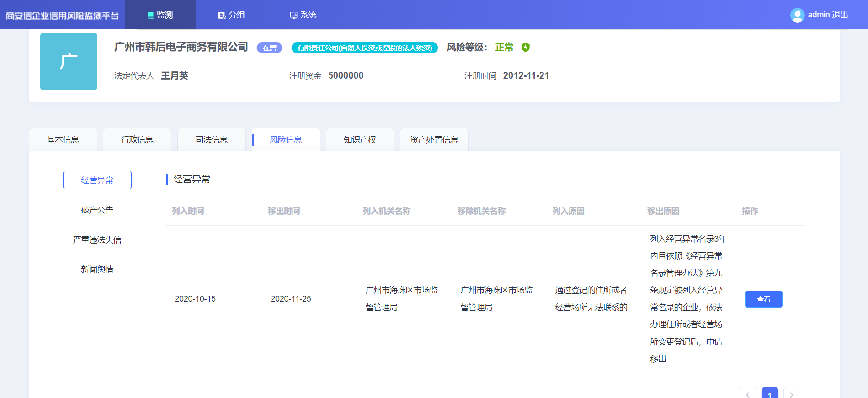Viewport: 868px width, 398px height.
Task: Switch to the 行政信息 tab
Action: [137, 140]
